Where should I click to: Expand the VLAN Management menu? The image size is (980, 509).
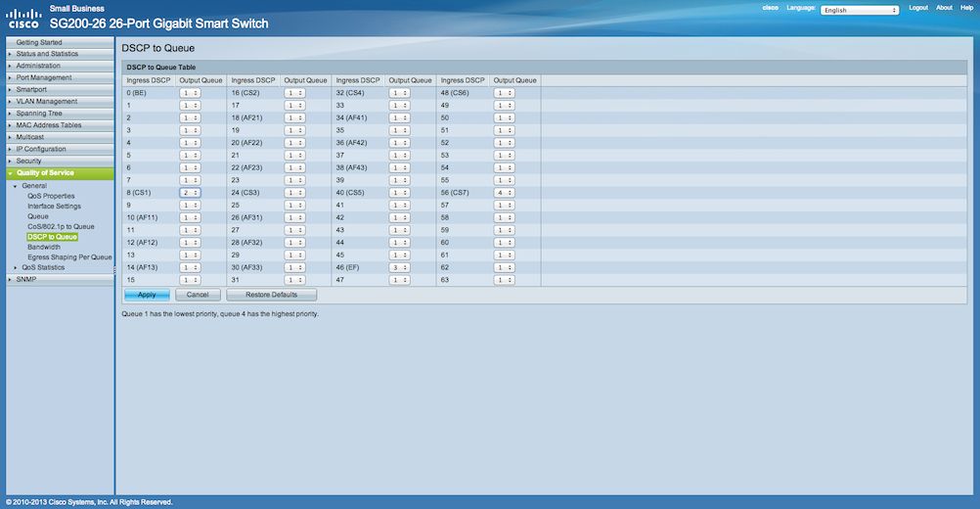pos(46,102)
